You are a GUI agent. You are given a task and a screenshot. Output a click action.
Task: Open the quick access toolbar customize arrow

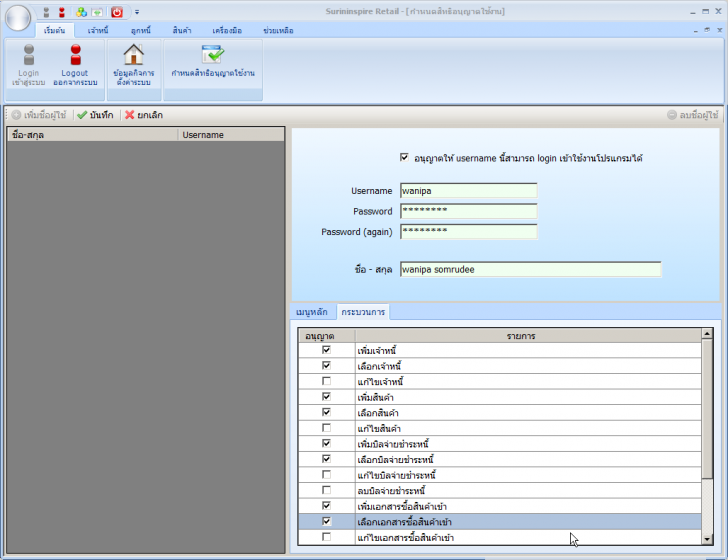coord(137,13)
